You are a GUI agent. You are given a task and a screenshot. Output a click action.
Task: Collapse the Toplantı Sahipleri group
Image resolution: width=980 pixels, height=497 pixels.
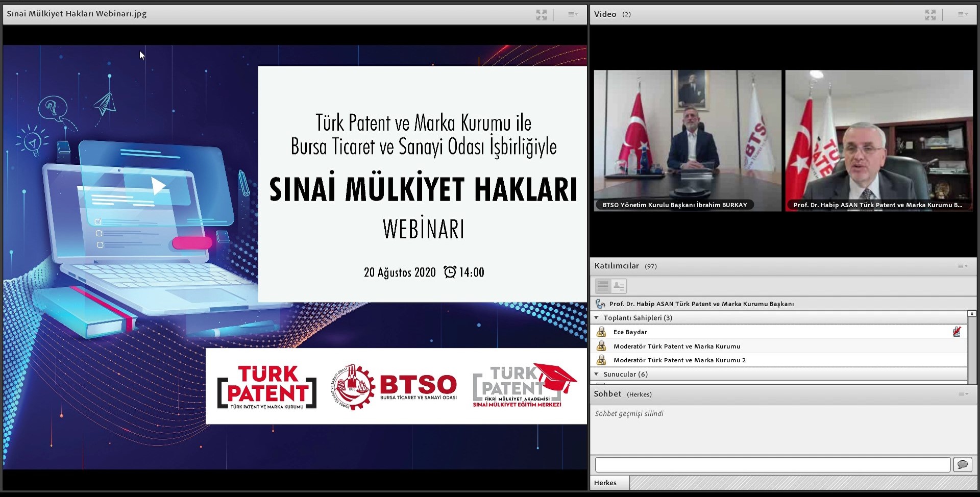596,318
